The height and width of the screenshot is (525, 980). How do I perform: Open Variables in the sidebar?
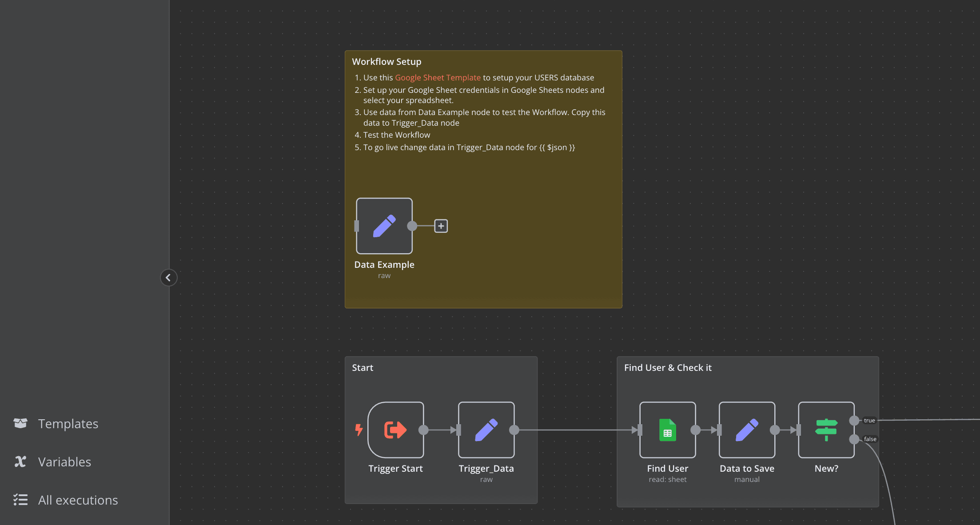64,462
